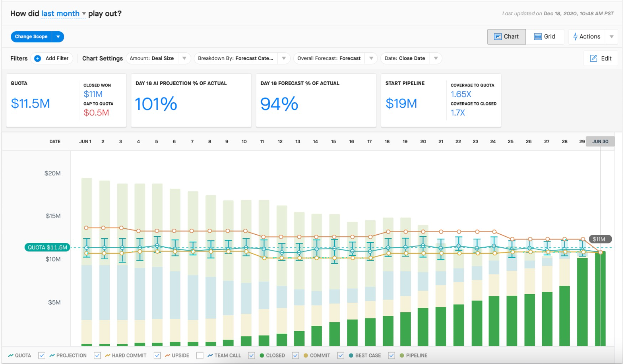This screenshot has width=623, height=364.
Task: Toggle the Best Case category checkbox
Action: (341, 355)
